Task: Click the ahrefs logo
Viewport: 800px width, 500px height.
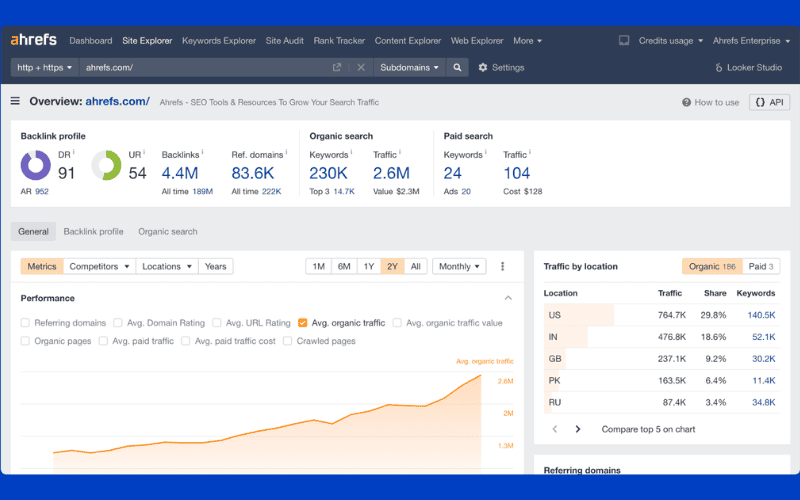Action: pos(34,40)
